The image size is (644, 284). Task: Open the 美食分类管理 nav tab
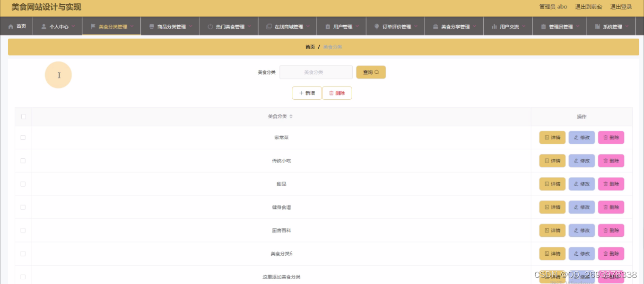pyautogui.click(x=112, y=26)
